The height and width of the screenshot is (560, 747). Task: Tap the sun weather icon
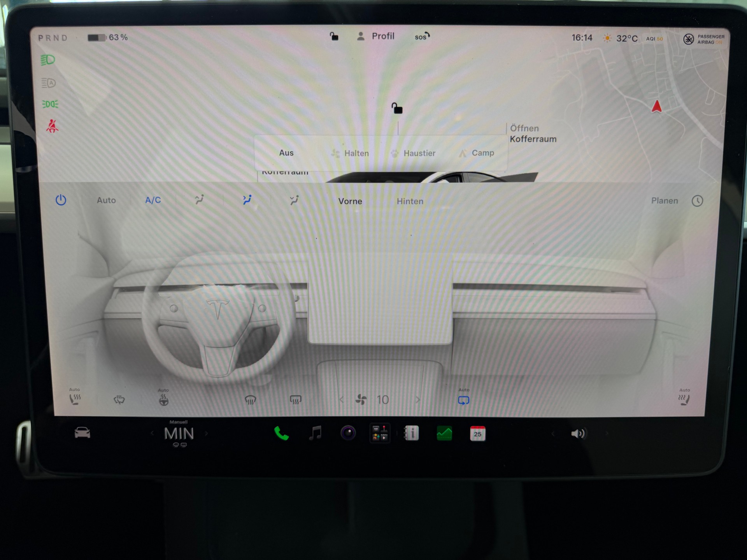click(x=607, y=38)
